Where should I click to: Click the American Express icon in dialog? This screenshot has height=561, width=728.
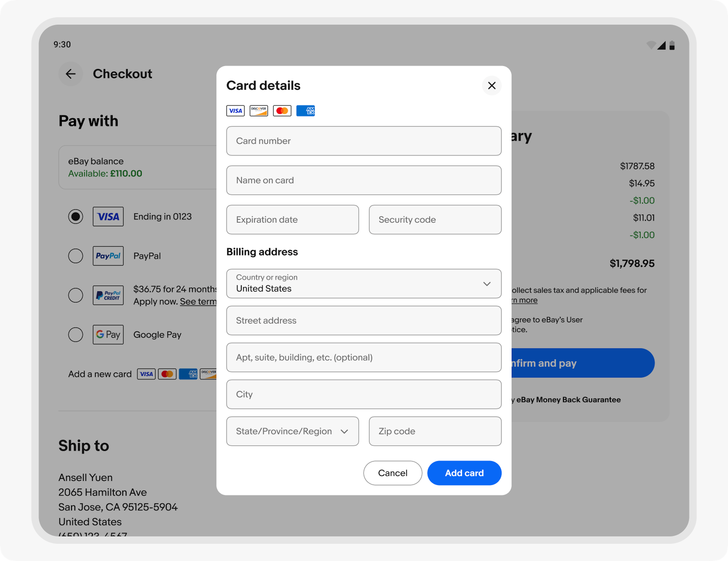305,111
